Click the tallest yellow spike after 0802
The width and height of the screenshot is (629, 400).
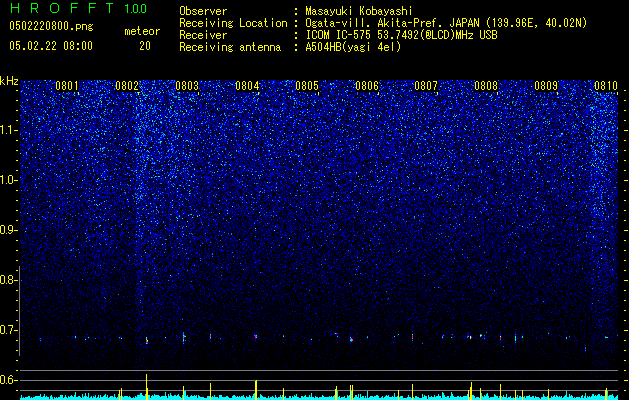[x=146, y=386]
